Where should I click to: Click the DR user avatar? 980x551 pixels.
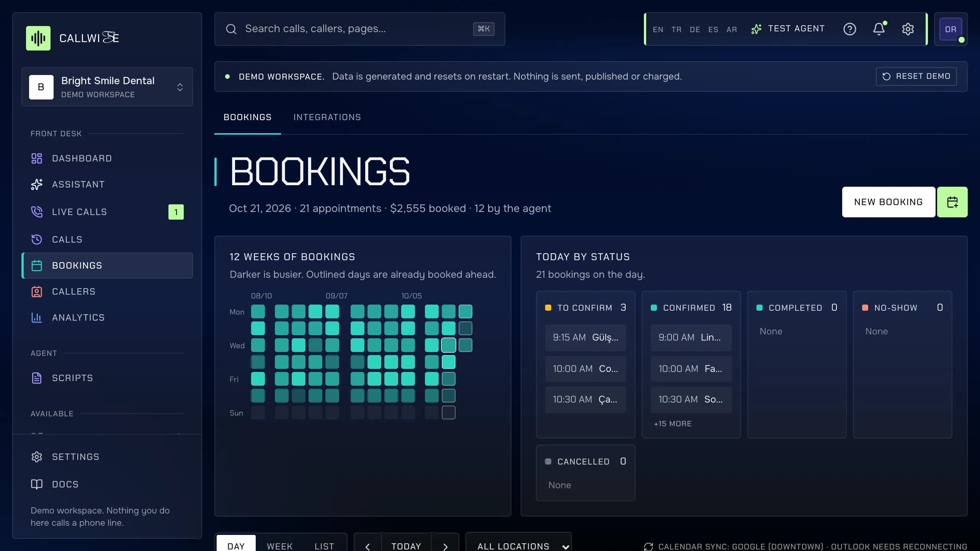tap(951, 29)
